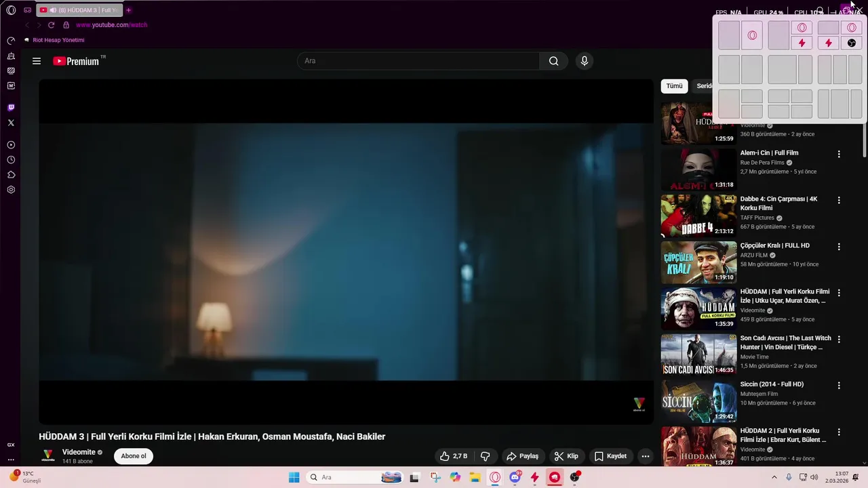Viewport: 868px width, 488px height.
Task: Go to YouTube Premium home logo
Action: [x=76, y=61]
